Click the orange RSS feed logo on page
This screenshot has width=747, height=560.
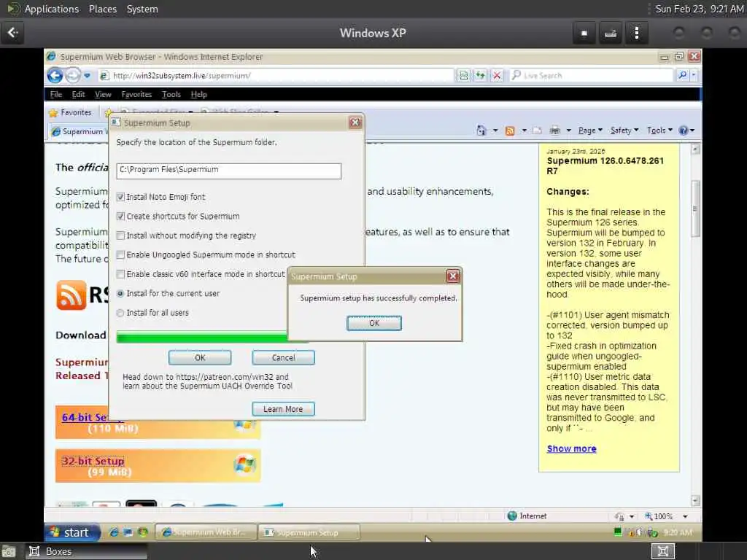tap(71, 295)
